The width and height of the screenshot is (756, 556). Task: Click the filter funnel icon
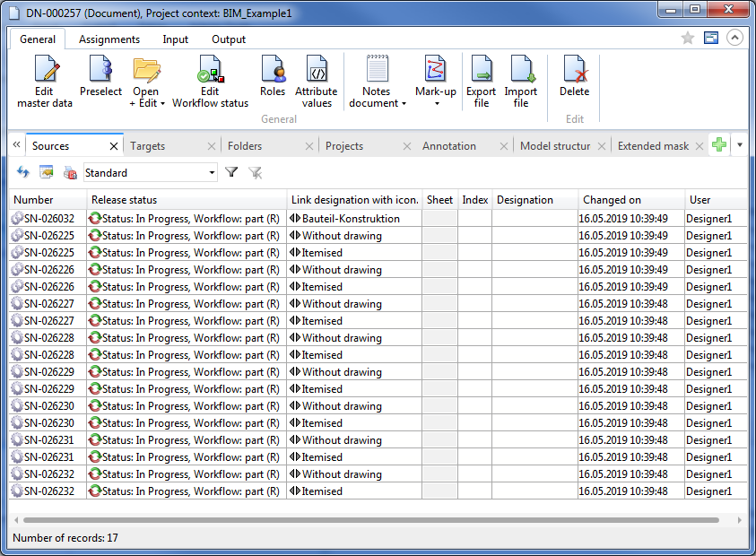[231, 172]
